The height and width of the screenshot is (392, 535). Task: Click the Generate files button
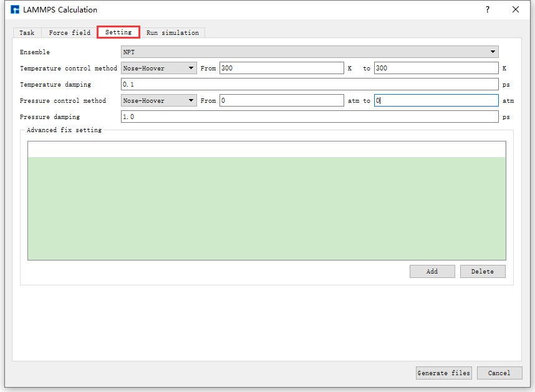443,373
